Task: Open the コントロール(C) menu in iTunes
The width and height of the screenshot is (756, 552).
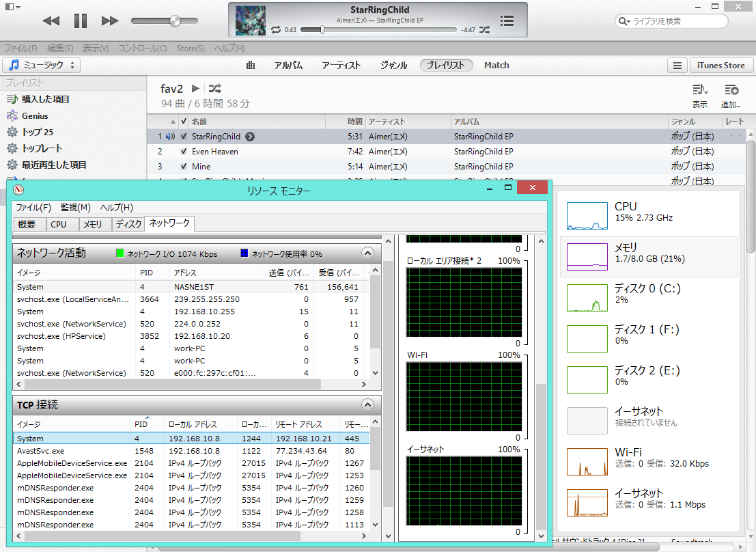Action: pyautogui.click(x=143, y=49)
